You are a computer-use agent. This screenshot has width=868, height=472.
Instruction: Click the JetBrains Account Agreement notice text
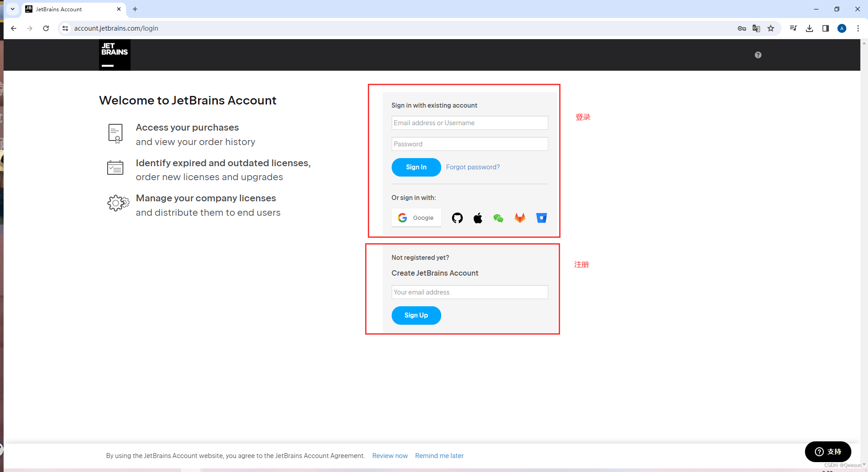click(235, 456)
